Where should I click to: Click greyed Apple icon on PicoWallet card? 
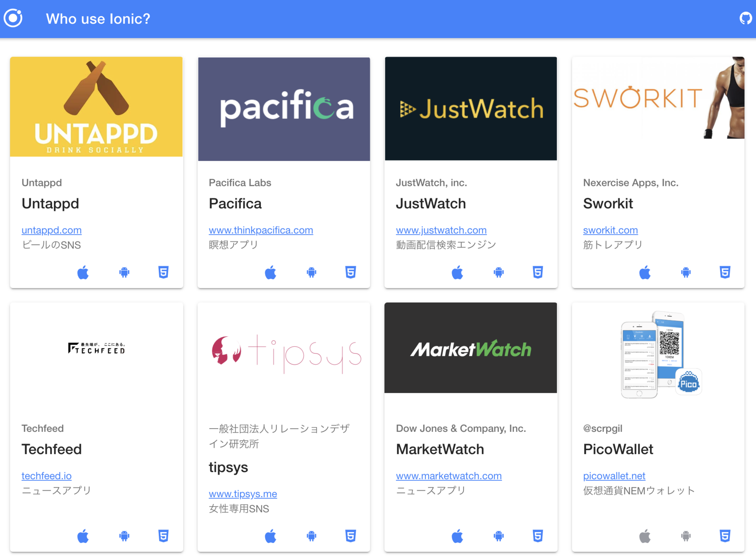645,536
